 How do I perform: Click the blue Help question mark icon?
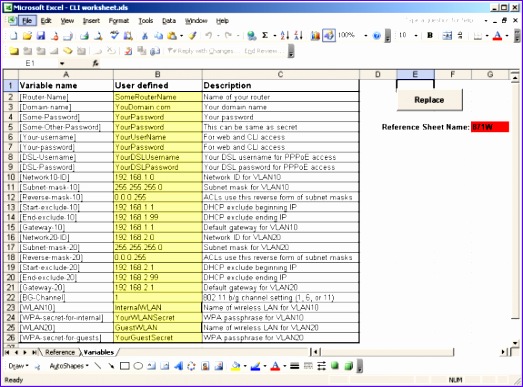[377, 35]
